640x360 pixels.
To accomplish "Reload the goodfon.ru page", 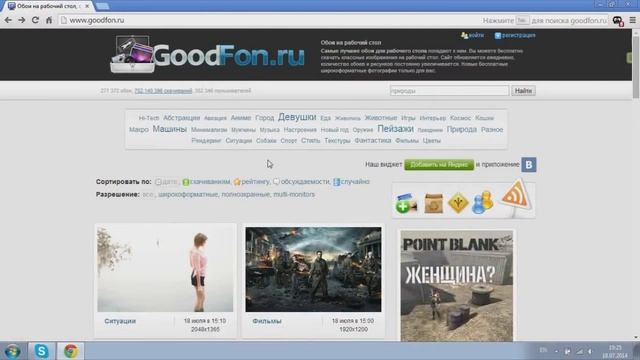I will (x=36, y=20).
